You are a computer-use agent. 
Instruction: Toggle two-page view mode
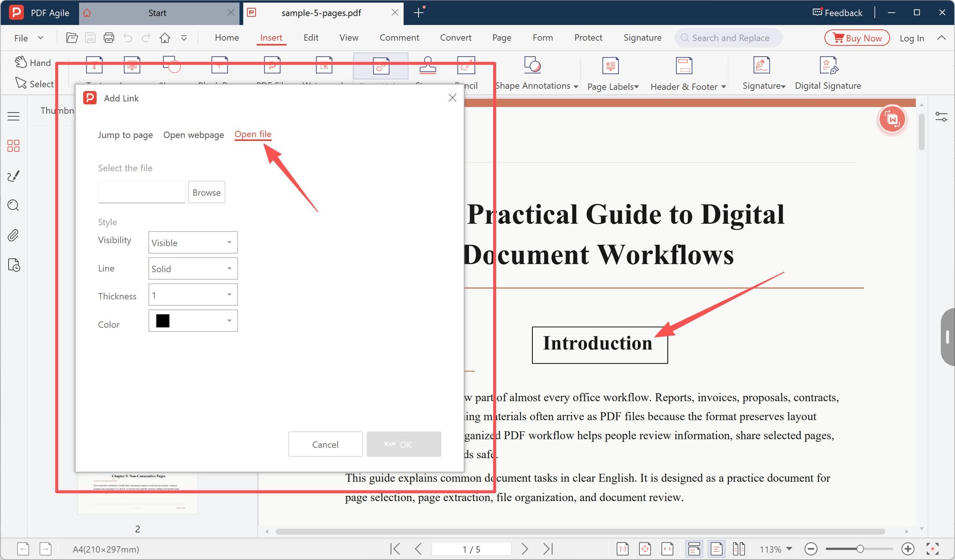point(739,549)
